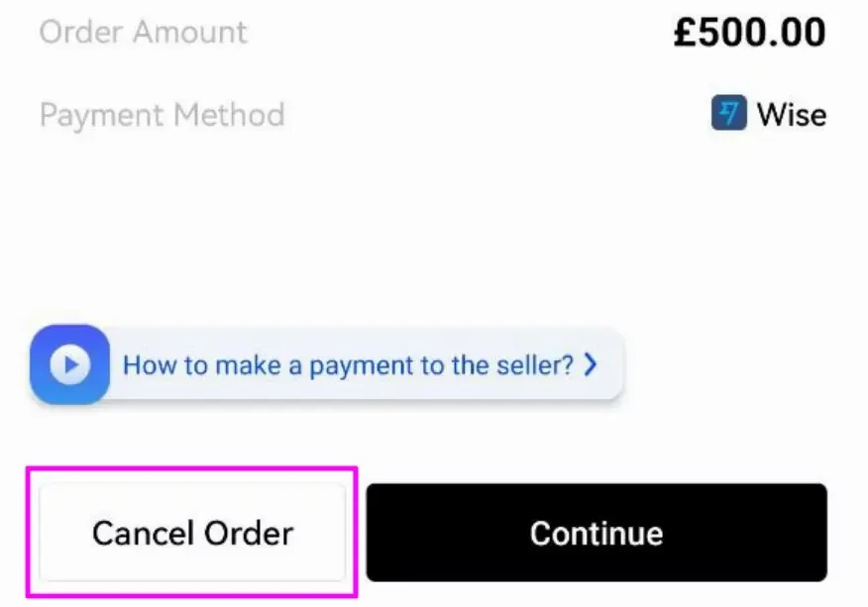Tap the pound sign in the order amount
This screenshot has width=868, height=607.
[686, 32]
